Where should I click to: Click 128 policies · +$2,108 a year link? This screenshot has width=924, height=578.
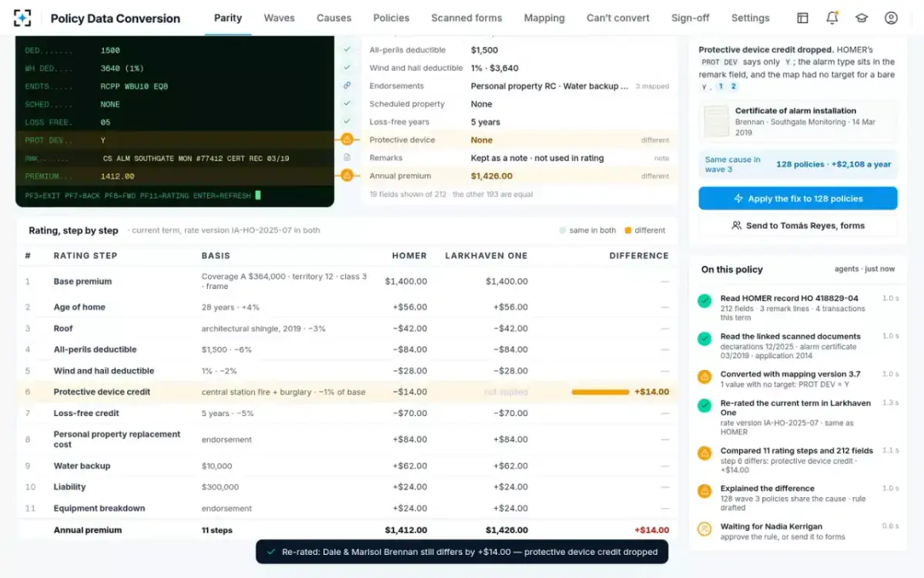[833, 164]
